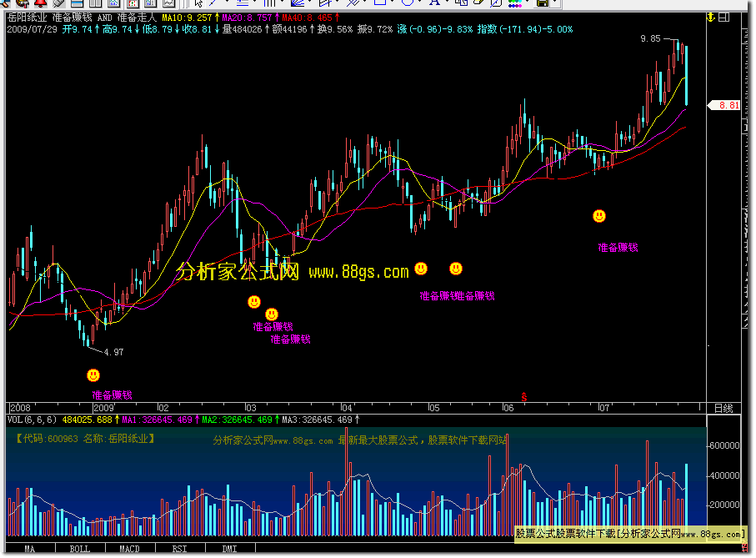The height and width of the screenshot is (558, 756).
Task: Click the MA20:8.757 value
Action: pyautogui.click(x=247, y=18)
